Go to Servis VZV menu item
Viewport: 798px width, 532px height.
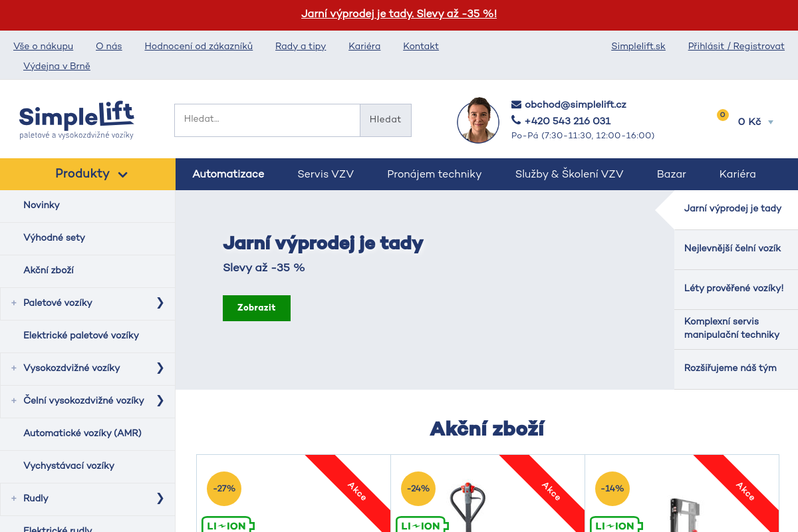click(325, 174)
